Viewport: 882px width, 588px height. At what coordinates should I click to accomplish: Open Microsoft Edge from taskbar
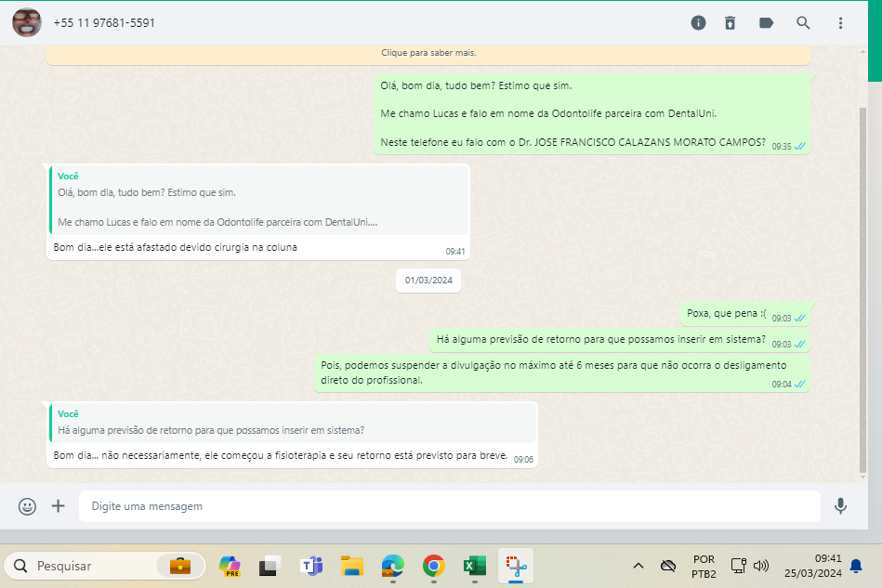point(392,566)
